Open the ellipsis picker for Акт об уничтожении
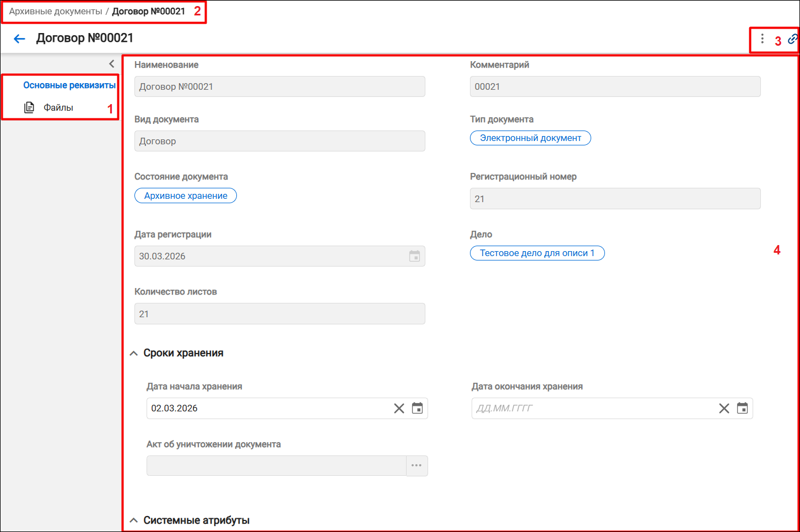 (x=417, y=466)
